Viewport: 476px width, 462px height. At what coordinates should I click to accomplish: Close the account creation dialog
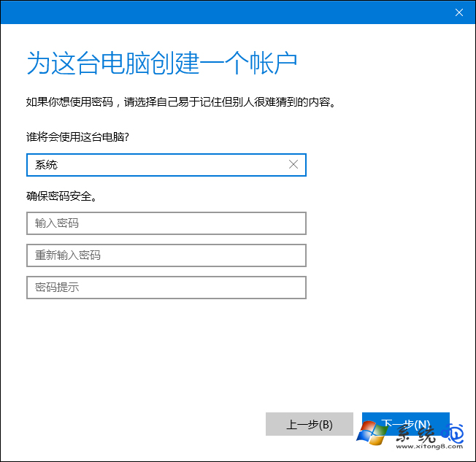[x=458, y=12]
